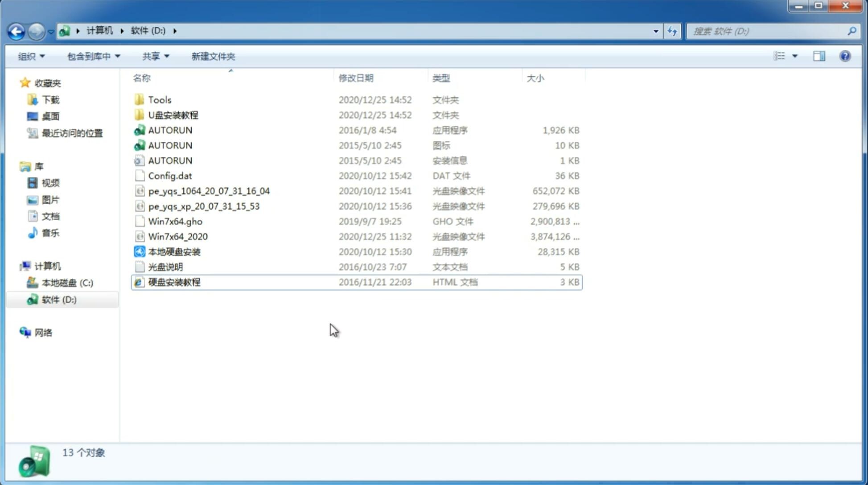Open the U盘安装教程 folder
Viewport: 868px width, 485px height.
pyautogui.click(x=173, y=115)
